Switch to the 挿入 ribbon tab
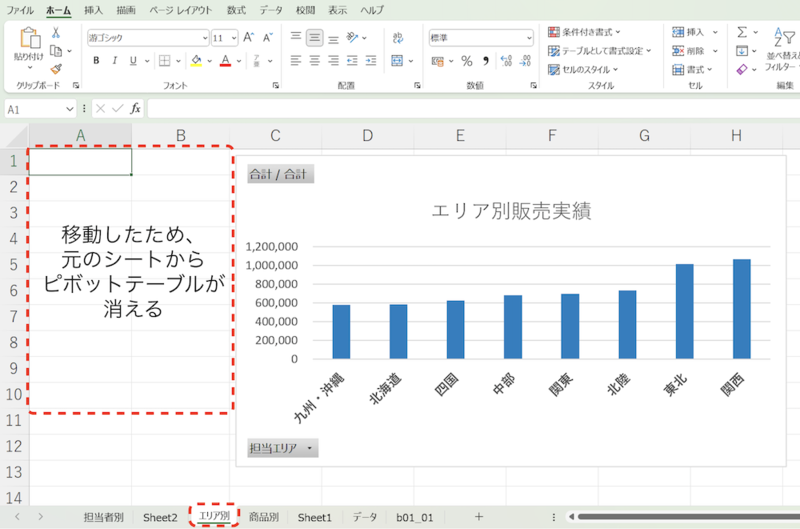This screenshot has height=529, width=800. click(x=93, y=10)
